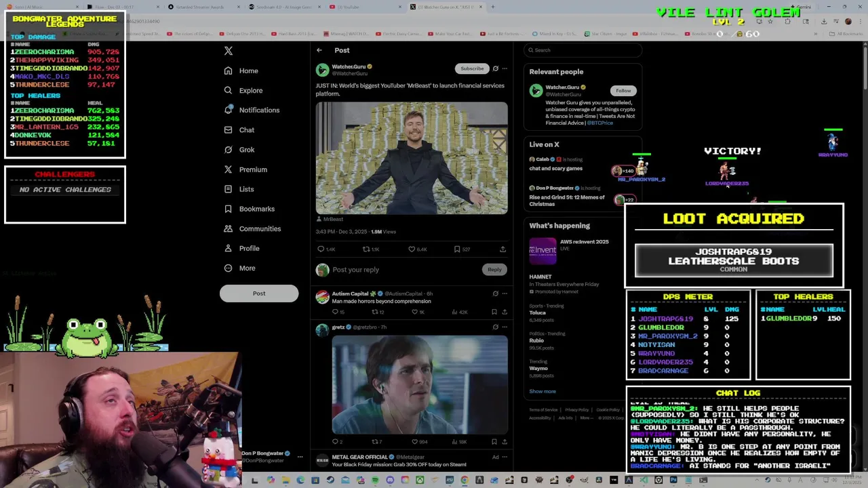Open more options on Autism Capital reply

pos(505,293)
